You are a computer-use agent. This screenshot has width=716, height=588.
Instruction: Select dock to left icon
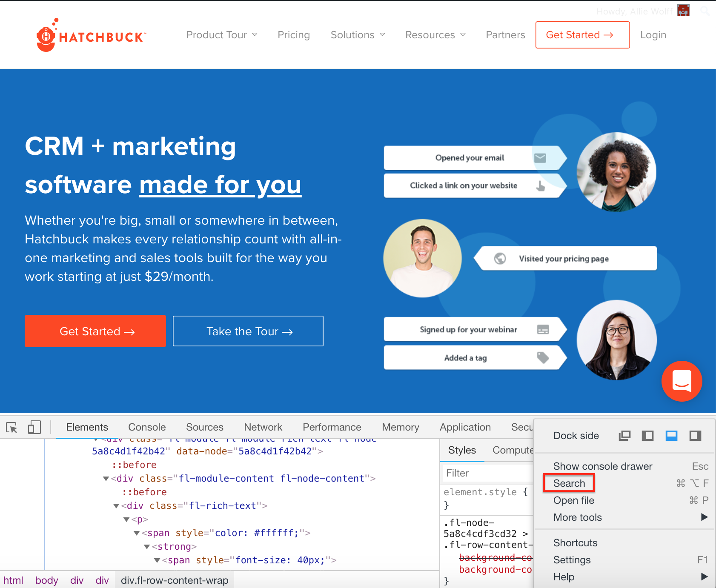click(x=647, y=436)
